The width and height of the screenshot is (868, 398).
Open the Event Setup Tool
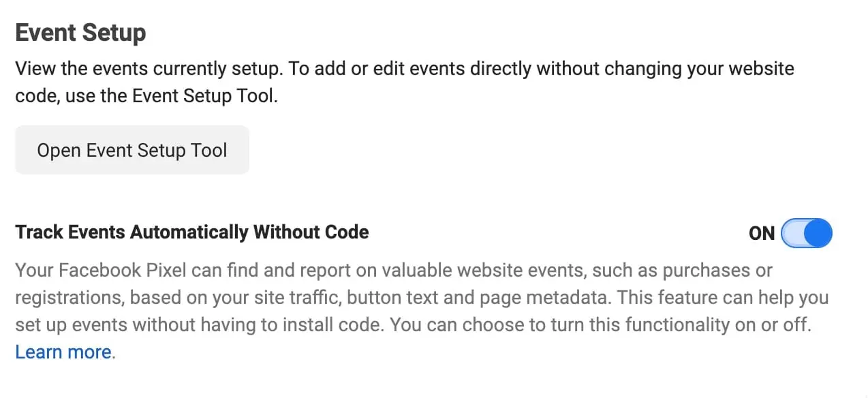[x=131, y=150]
